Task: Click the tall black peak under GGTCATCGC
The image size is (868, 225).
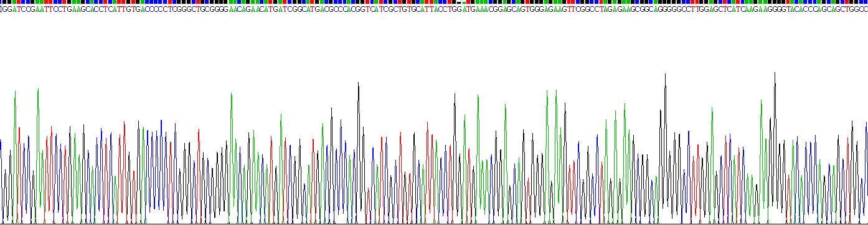Action: pyautogui.click(x=359, y=152)
